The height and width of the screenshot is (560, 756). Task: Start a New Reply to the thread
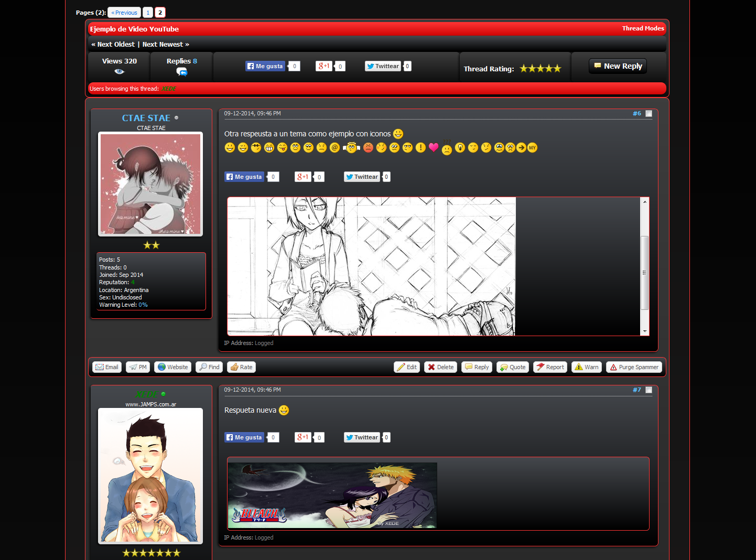[x=618, y=66]
